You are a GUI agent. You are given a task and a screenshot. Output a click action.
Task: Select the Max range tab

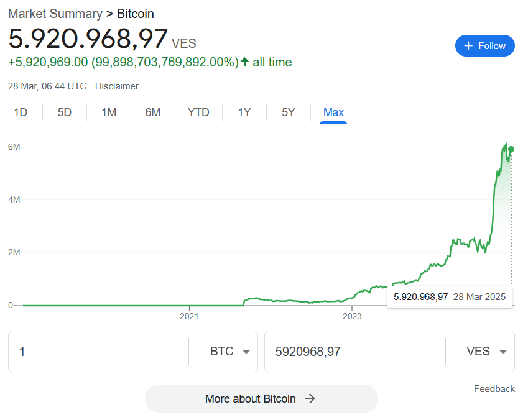coord(333,112)
